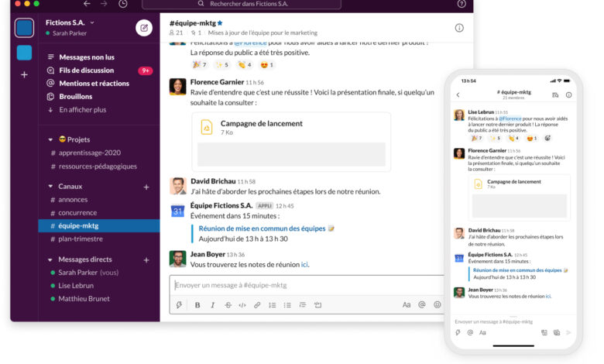Click the compose new message icon
604x364 pixels.
(x=144, y=28)
